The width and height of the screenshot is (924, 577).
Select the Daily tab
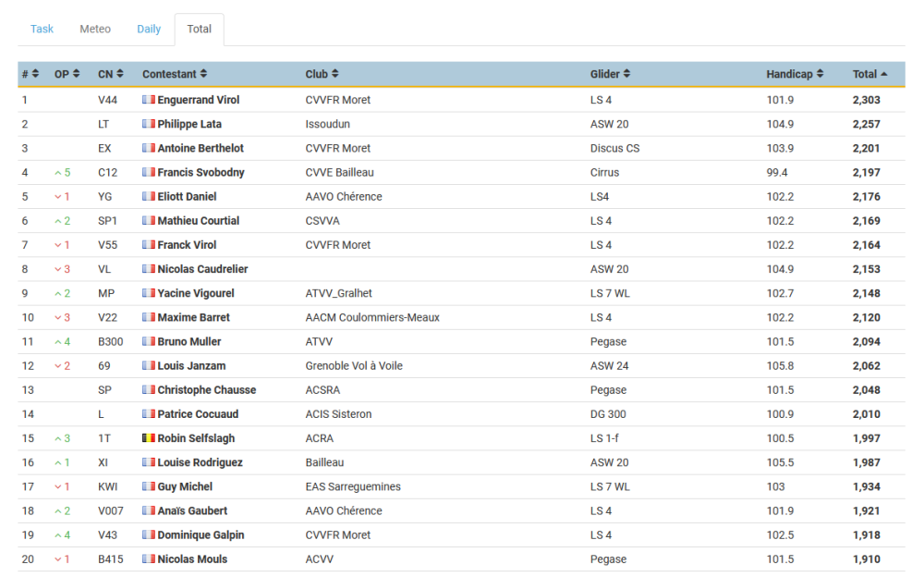tap(149, 29)
